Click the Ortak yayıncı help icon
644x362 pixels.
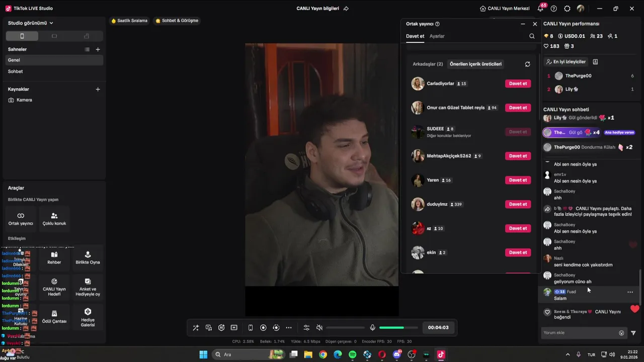[x=437, y=24]
